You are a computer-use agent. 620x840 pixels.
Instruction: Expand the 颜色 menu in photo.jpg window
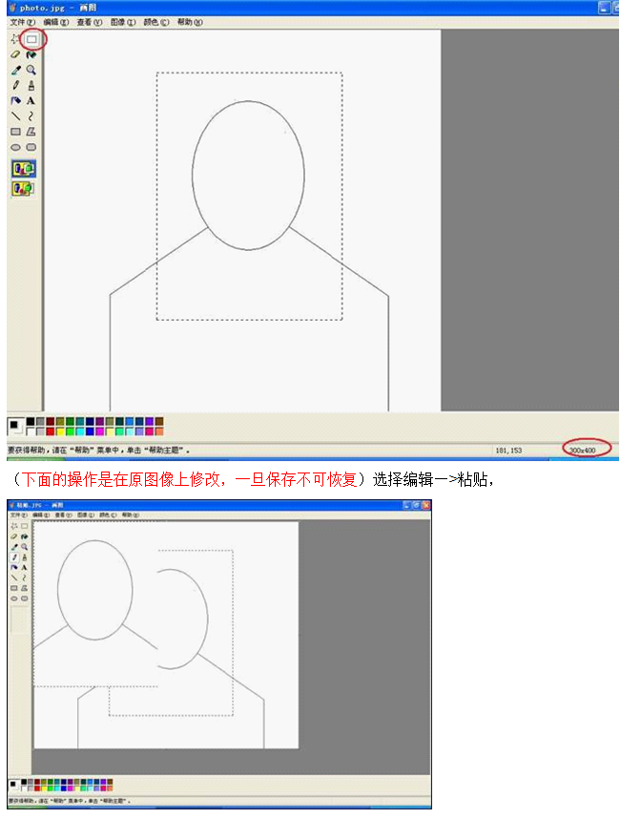tap(155, 21)
